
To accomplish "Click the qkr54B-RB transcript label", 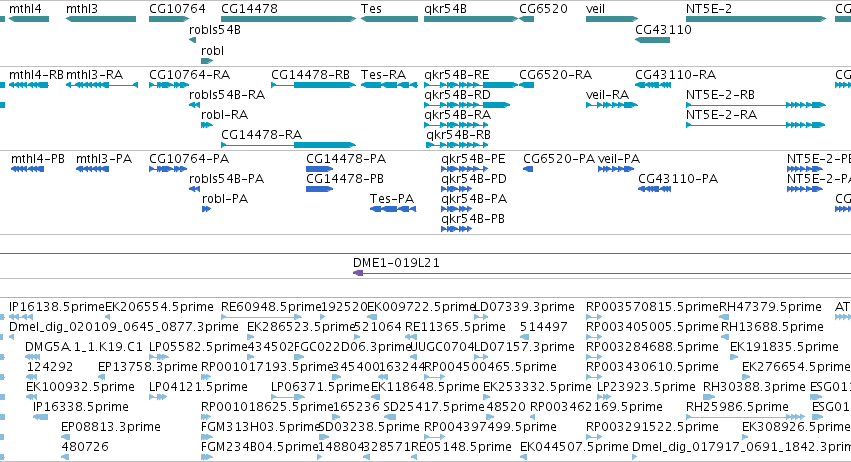I will click(459, 135).
